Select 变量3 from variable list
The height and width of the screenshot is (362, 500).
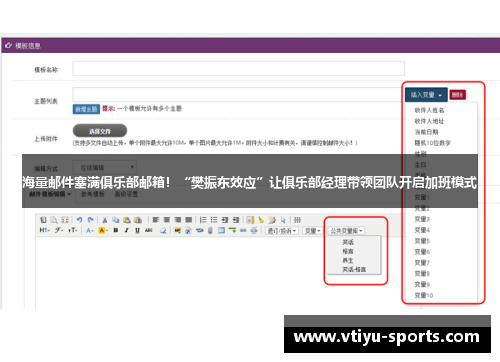click(422, 219)
